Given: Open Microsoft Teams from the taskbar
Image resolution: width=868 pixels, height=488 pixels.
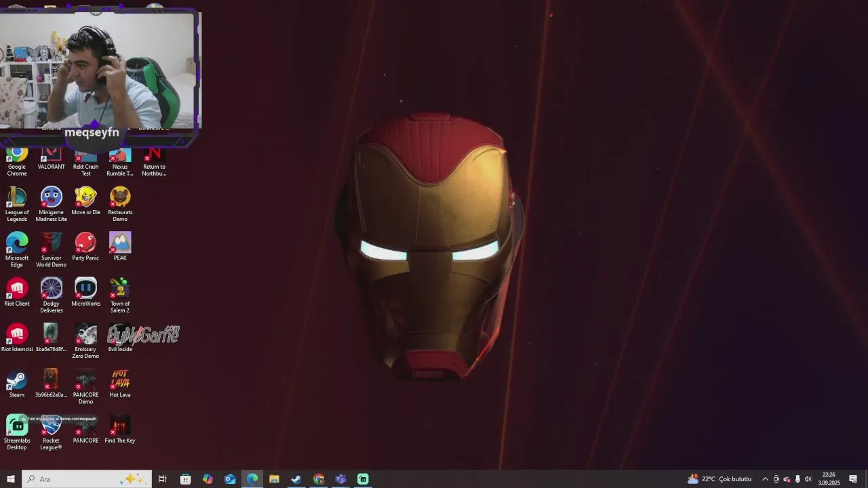Looking at the screenshot, I should 340,479.
